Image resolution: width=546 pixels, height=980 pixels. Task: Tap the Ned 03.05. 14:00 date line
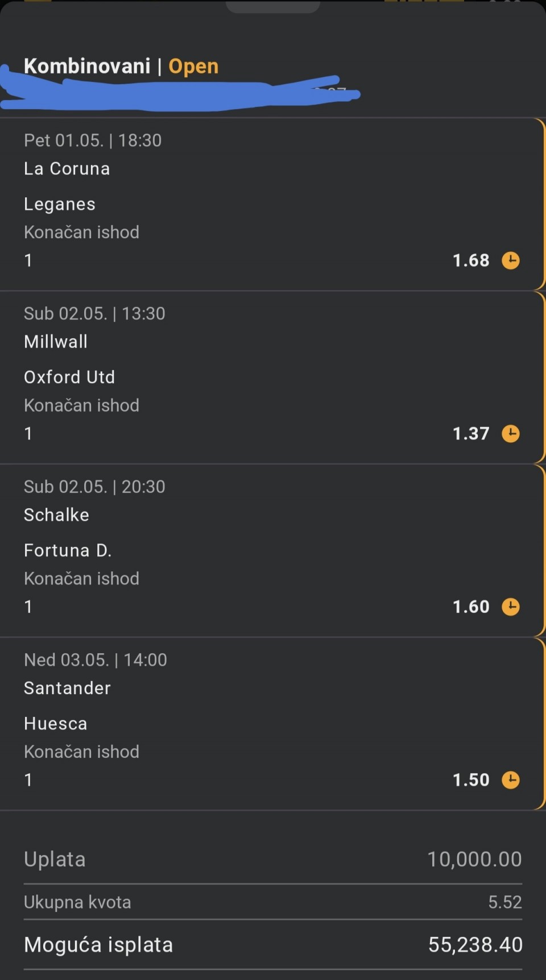[96, 660]
